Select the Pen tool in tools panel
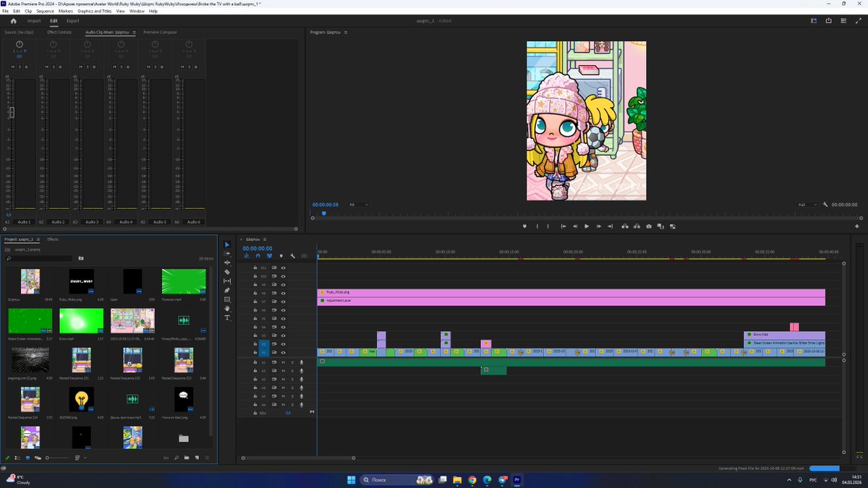Screen dimensions: 868x488 [x=227, y=290]
